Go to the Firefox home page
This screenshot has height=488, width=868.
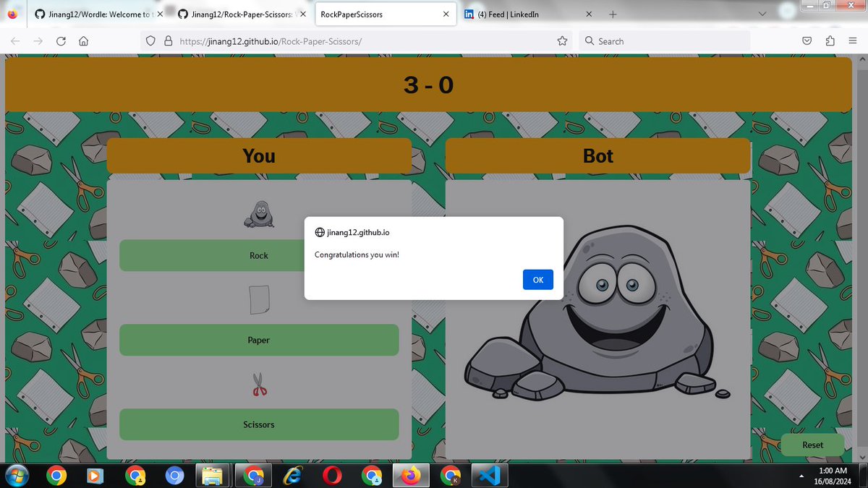83,41
